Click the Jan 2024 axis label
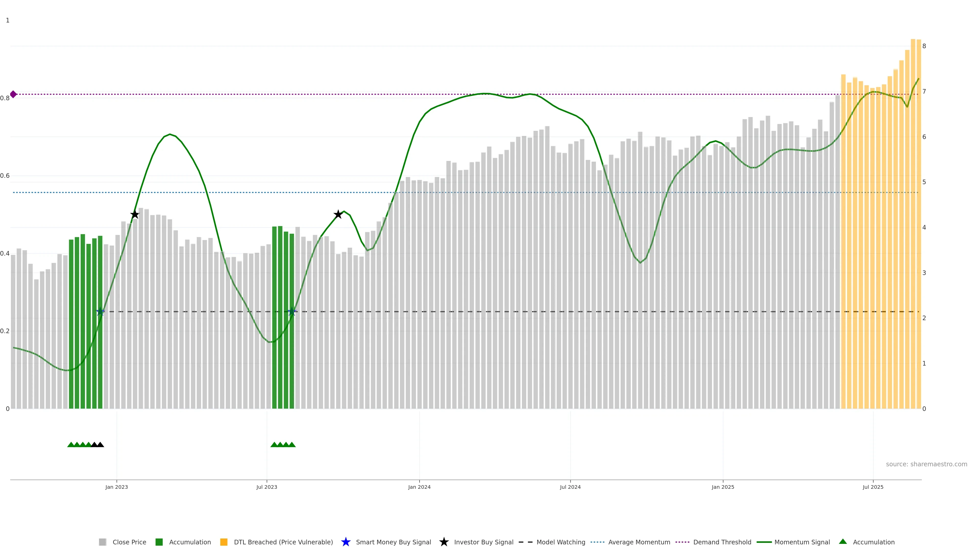The width and height of the screenshot is (980, 551). click(419, 487)
